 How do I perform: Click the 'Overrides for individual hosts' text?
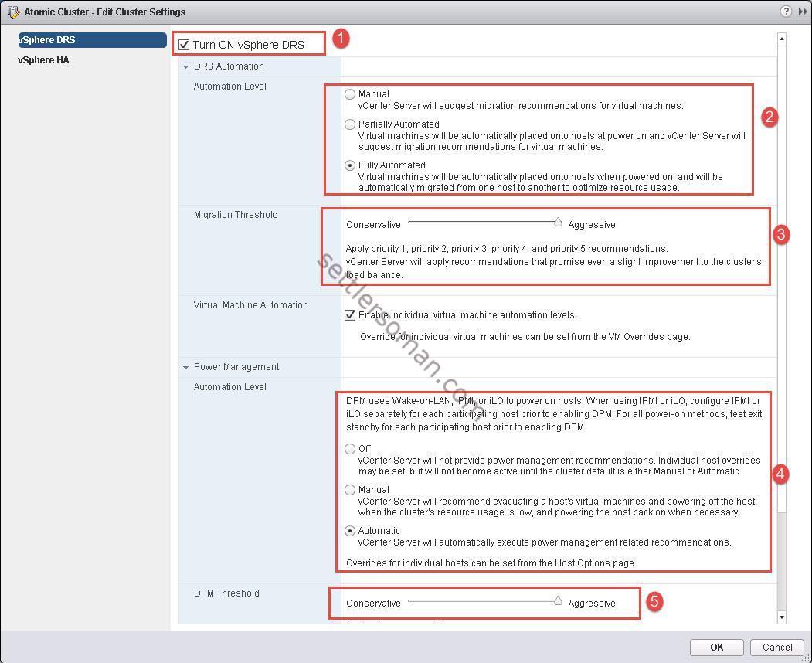(x=491, y=563)
